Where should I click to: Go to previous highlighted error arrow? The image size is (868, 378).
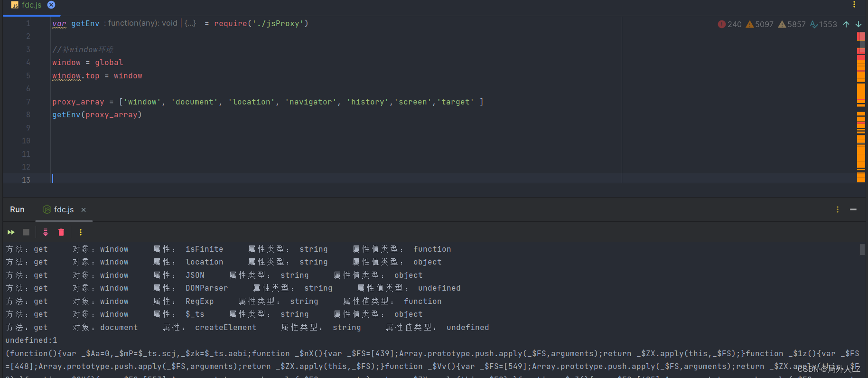[846, 24]
